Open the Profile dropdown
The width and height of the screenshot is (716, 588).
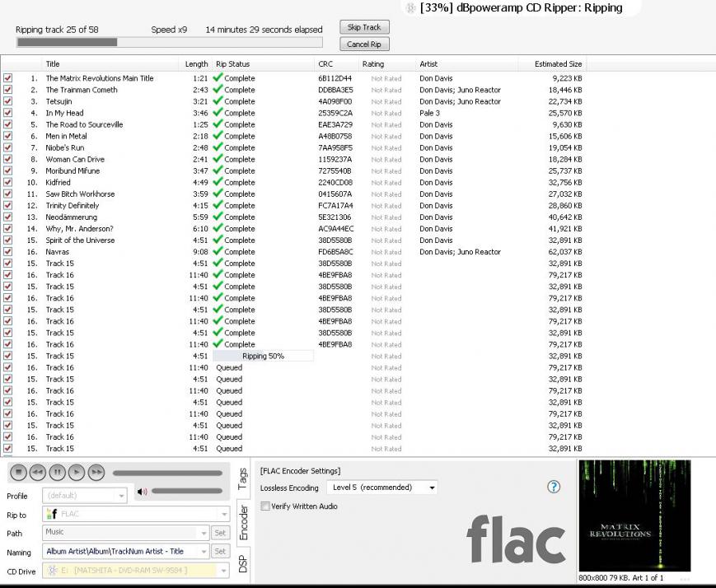[x=121, y=496]
